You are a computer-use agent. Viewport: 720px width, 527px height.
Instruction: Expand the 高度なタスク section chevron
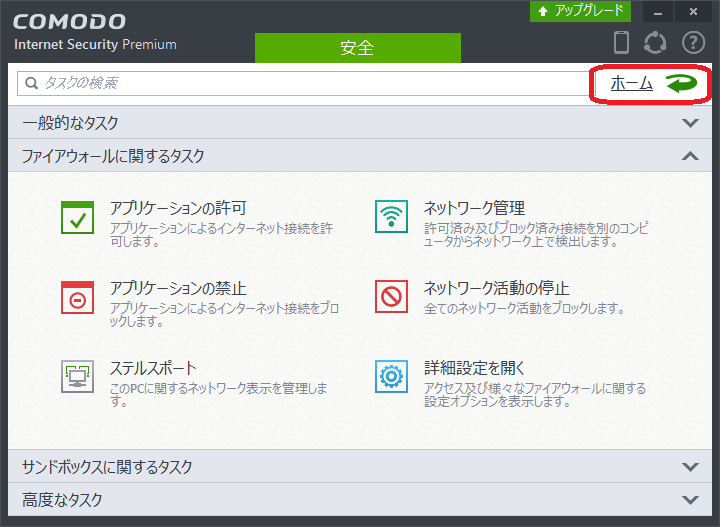tap(690, 499)
